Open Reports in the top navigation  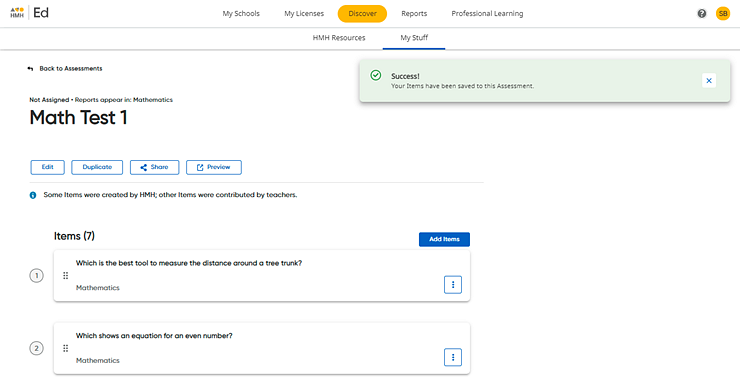point(414,14)
